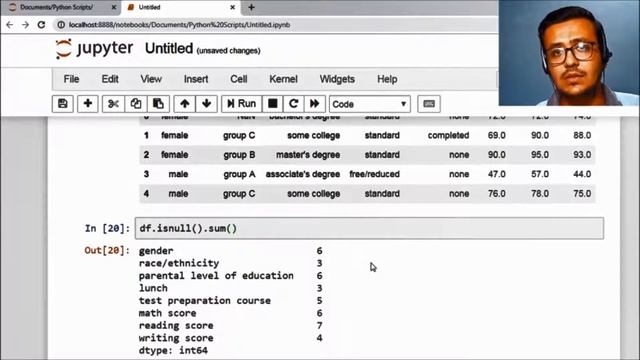Select the In [20] prompt
The image size is (640, 360).
click(x=107, y=229)
